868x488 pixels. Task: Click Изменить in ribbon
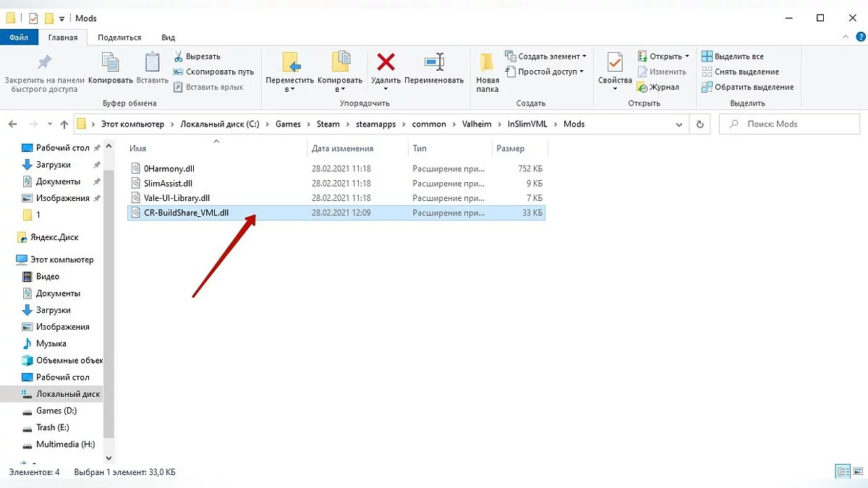pyautogui.click(x=661, y=72)
